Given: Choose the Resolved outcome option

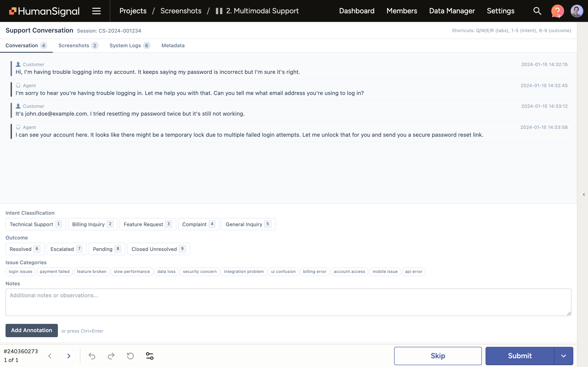Looking at the screenshot, I should [25, 249].
